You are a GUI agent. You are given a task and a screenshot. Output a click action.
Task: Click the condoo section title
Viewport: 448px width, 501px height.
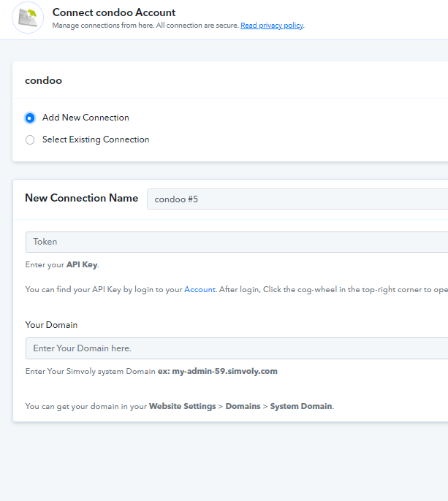coord(44,80)
